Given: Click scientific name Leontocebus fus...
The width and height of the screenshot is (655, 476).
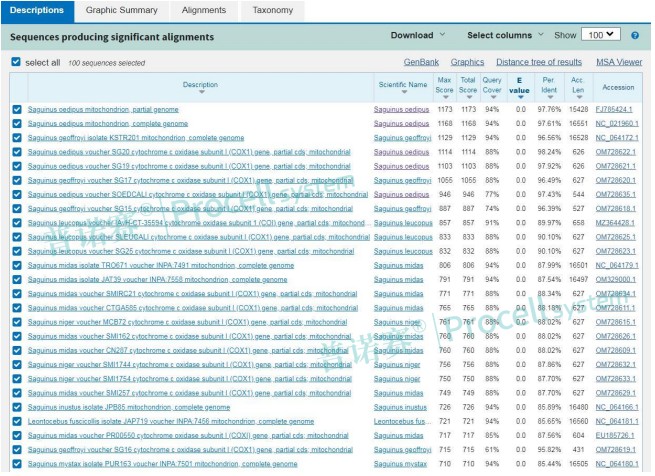Looking at the screenshot, I should 402,421.
